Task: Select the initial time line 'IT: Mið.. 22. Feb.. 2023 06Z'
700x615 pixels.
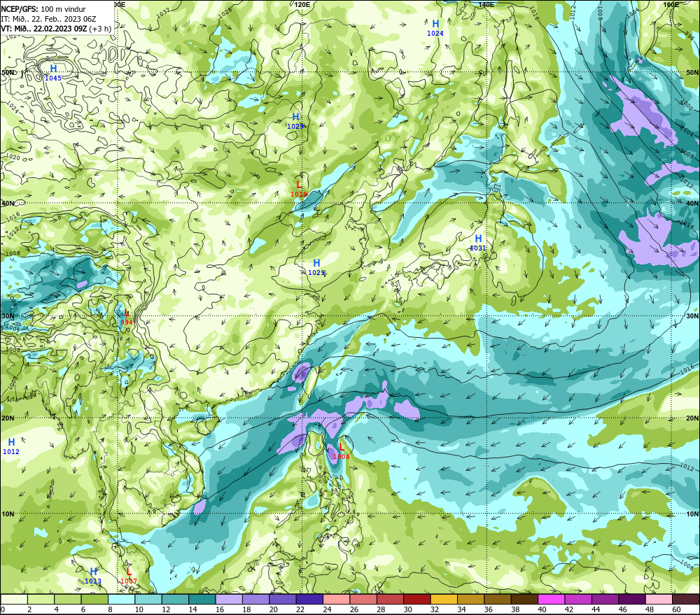Action: click(48, 19)
